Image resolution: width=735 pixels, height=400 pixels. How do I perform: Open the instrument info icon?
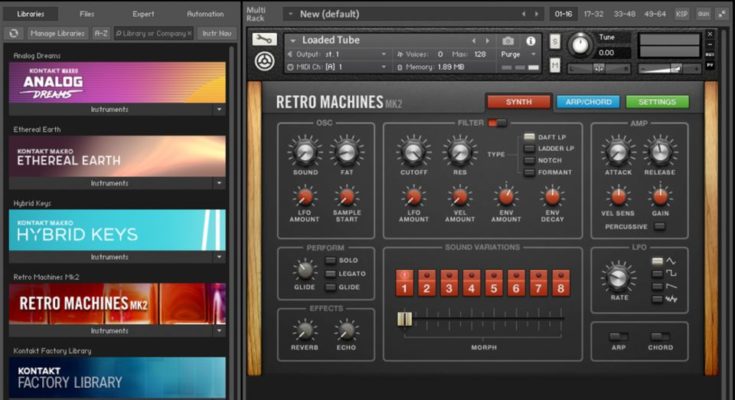point(530,41)
